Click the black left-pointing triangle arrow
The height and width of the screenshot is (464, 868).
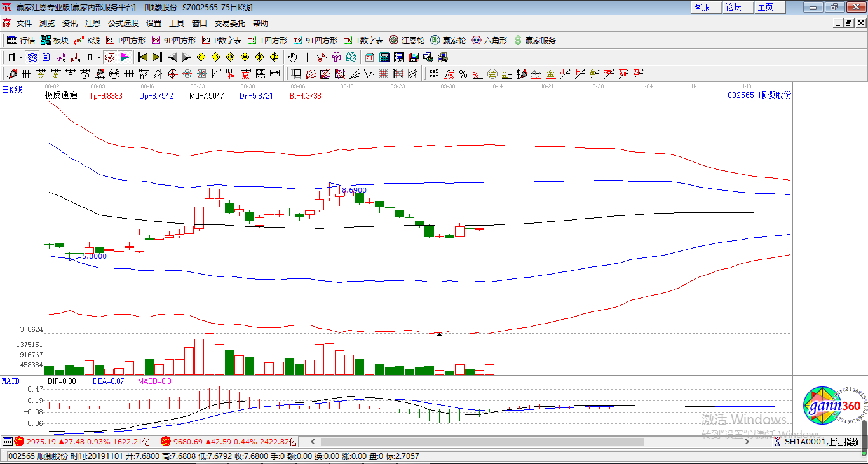[172, 57]
